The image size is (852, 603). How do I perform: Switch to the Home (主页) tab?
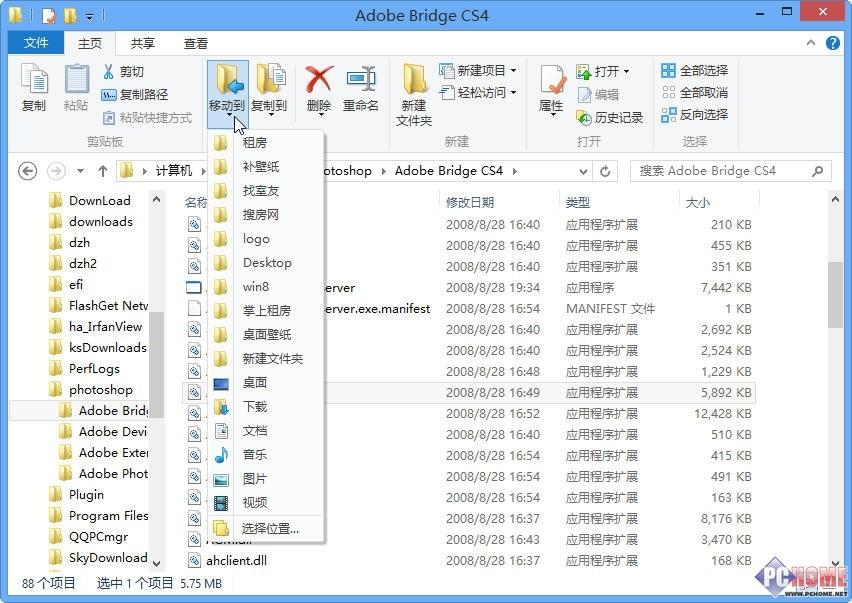point(90,43)
